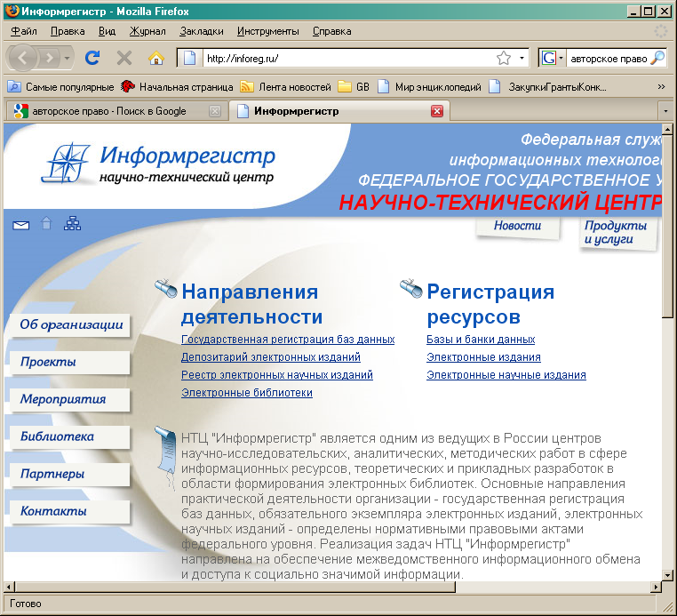This screenshot has height=616, width=677.
Task: Click the search box with авторское право
Action: 609,59
